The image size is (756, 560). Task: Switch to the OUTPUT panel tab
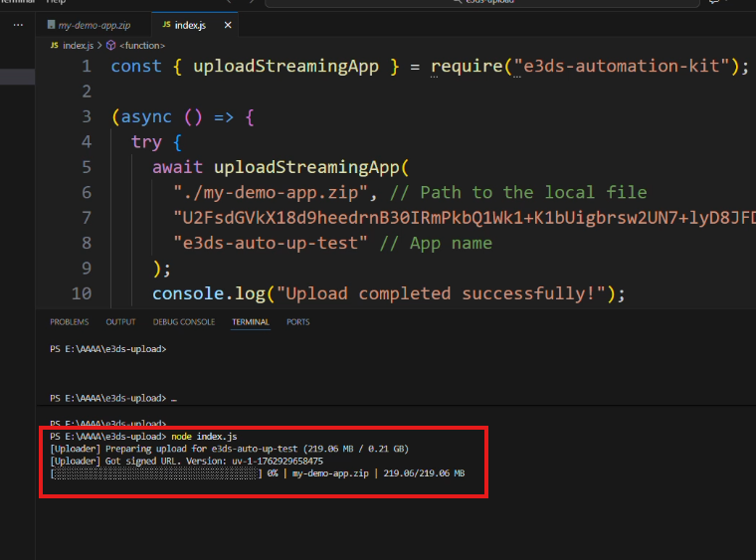(x=120, y=322)
